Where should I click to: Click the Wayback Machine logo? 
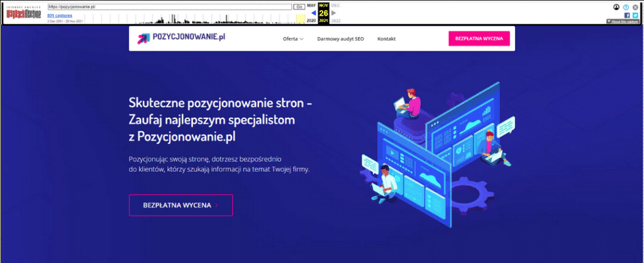[23, 13]
